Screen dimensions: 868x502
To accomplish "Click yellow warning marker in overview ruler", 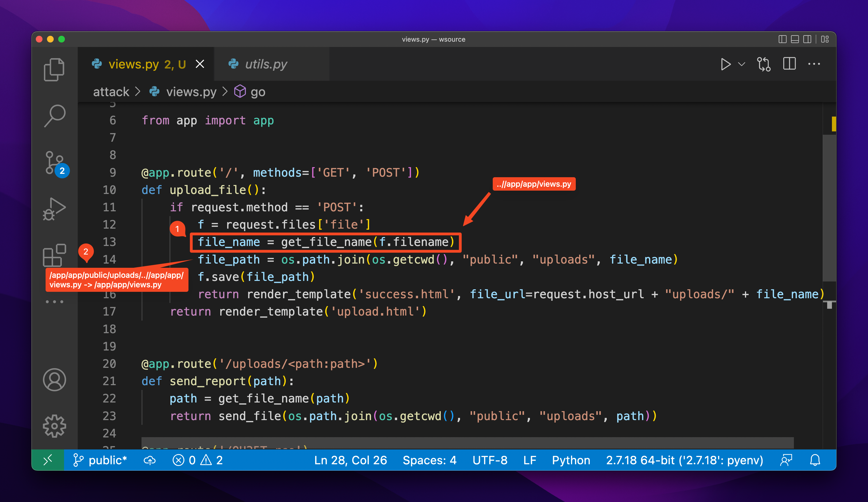I will point(833,124).
